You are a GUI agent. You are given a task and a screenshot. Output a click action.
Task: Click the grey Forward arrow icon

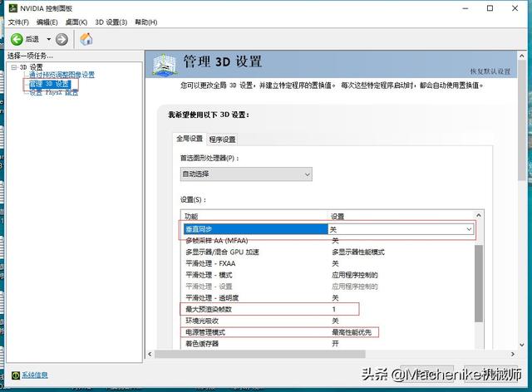62,39
